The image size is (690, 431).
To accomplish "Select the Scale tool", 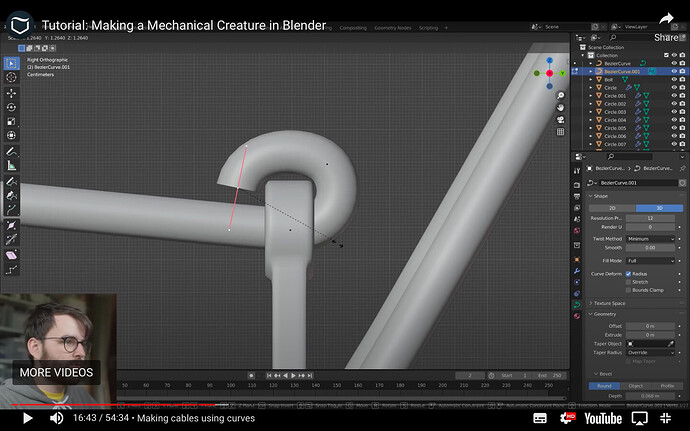I will coord(11,122).
